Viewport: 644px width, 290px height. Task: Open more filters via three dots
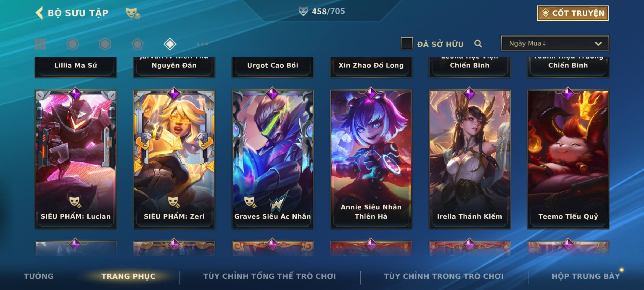[x=202, y=44]
